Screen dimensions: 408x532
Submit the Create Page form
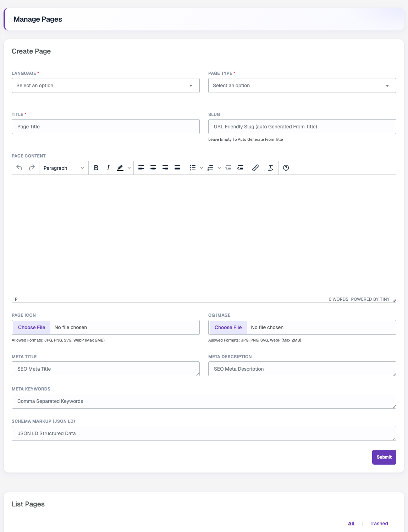[384, 457]
